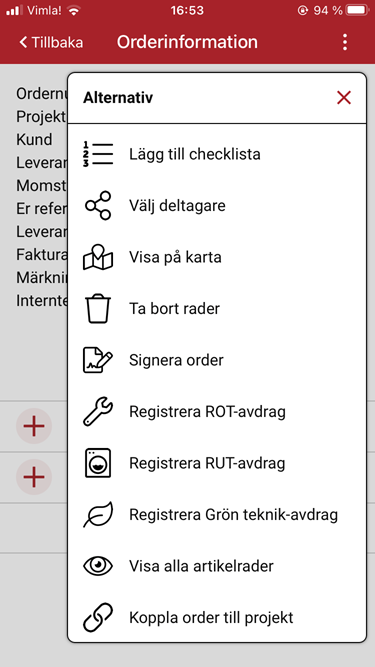Screen dimensions: 375x667
Task: Tap the upper red plus button
Action: tap(34, 426)
